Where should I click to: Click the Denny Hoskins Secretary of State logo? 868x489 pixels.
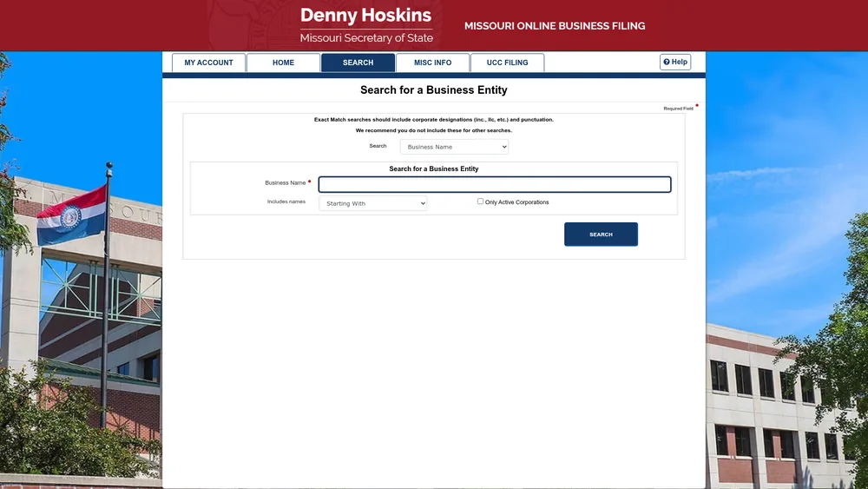coord(366,25)
